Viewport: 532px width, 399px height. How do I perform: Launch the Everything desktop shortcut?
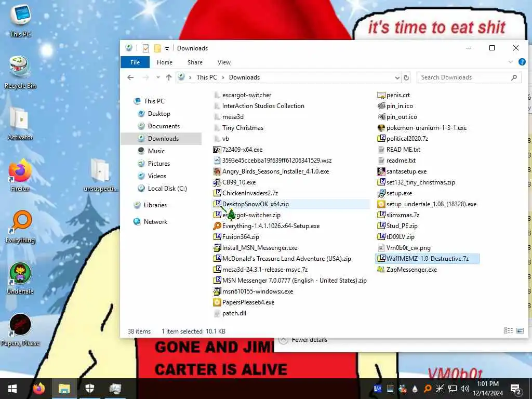click(20, 227)
